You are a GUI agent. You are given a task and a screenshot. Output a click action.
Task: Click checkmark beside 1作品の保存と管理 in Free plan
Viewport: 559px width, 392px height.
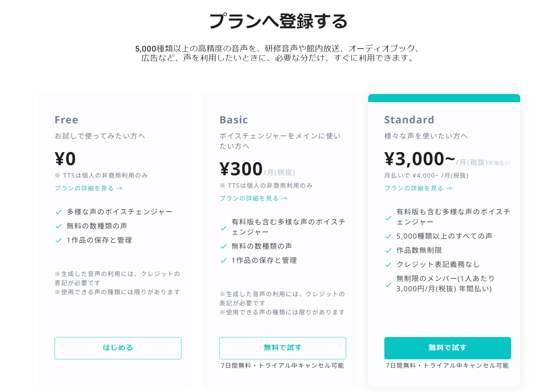click(x=58, y=240)
